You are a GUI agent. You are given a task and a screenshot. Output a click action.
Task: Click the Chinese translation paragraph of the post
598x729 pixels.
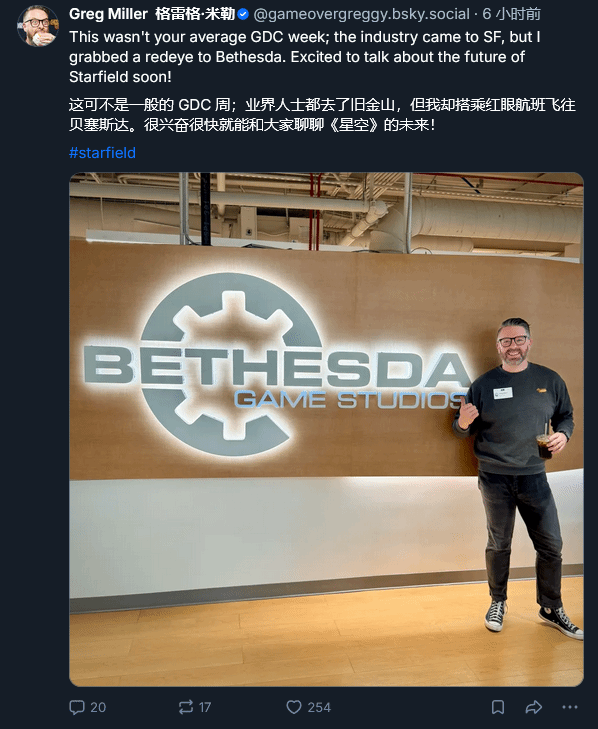pyautogui.click(x=322, y=114)
